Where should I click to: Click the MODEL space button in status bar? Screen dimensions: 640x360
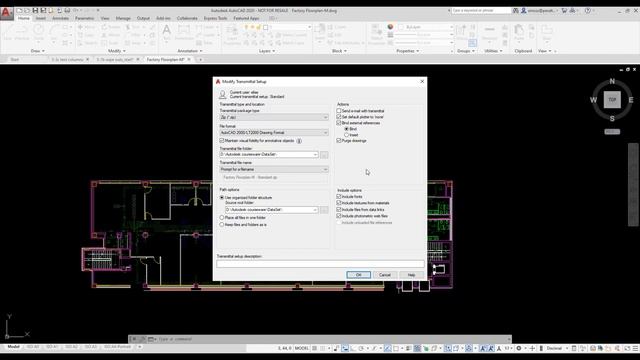click(302, 348)
